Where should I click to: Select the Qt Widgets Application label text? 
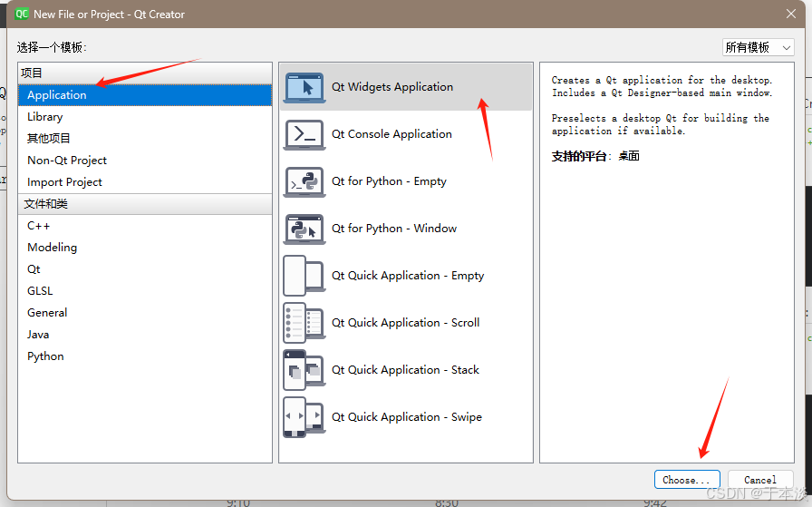[392, 87]
